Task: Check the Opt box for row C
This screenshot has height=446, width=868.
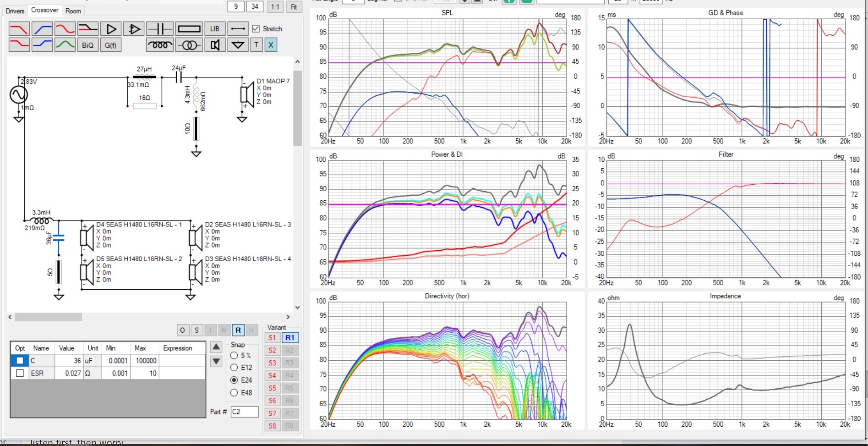Action: tap(20, 361)
